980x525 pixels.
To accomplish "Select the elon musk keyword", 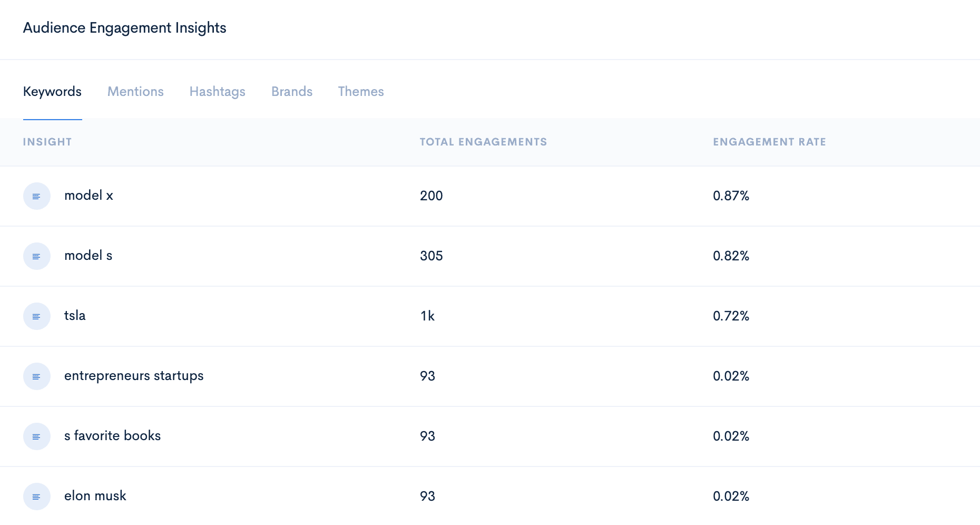I will [x=95, y=496].
